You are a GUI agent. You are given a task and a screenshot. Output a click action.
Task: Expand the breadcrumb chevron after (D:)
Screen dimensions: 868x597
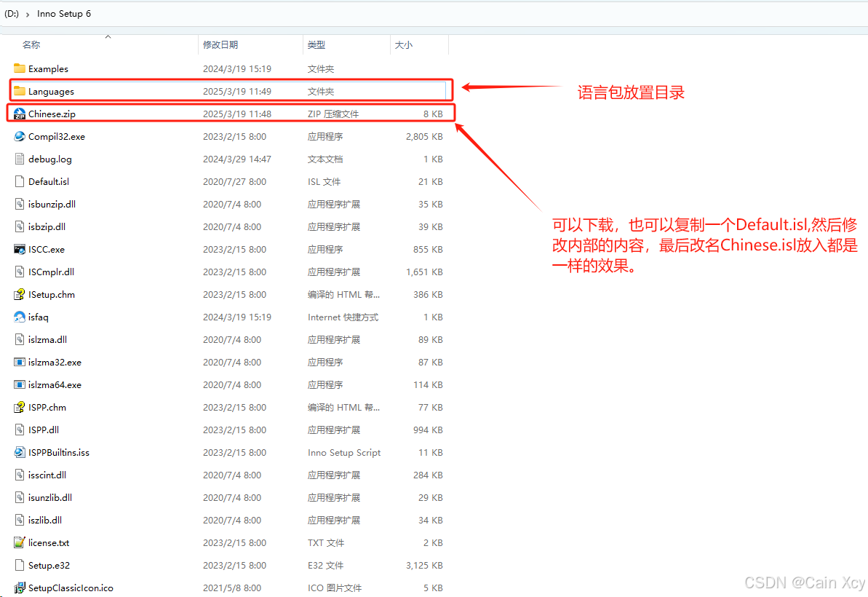(x=27, y=15)
